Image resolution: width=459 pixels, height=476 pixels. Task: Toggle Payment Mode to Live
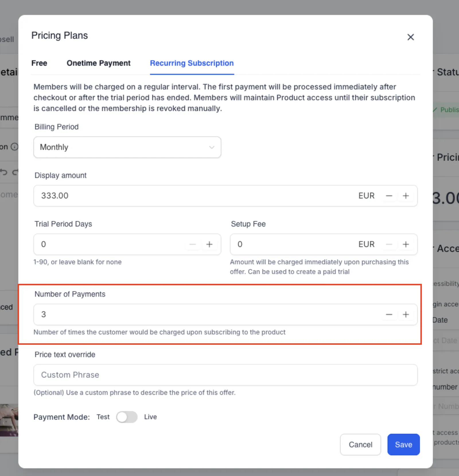[x=127, y=417]
